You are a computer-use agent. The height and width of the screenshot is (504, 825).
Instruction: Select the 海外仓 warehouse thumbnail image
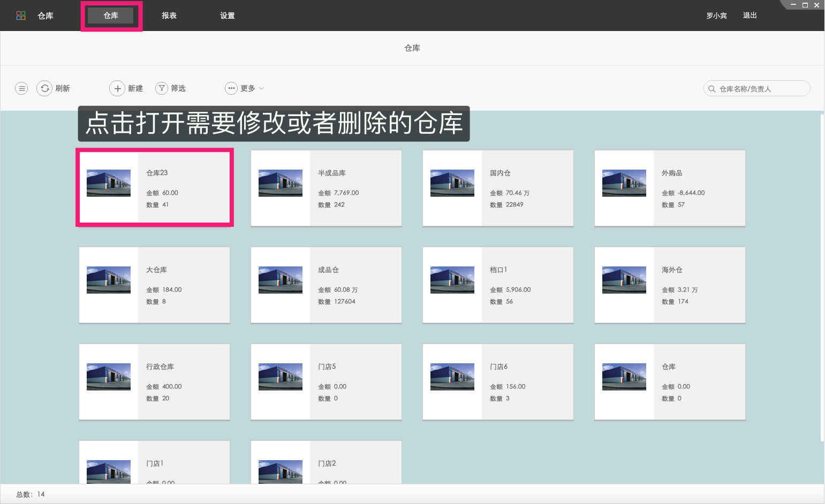click(x=624, y=280)
